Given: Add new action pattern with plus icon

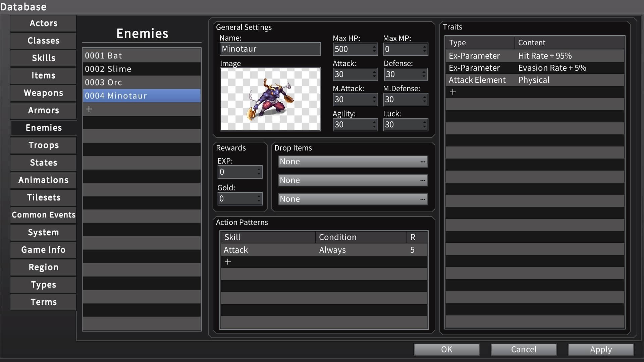Looking at the screenshot, I should pyautogui.click(x=228, y=262).
